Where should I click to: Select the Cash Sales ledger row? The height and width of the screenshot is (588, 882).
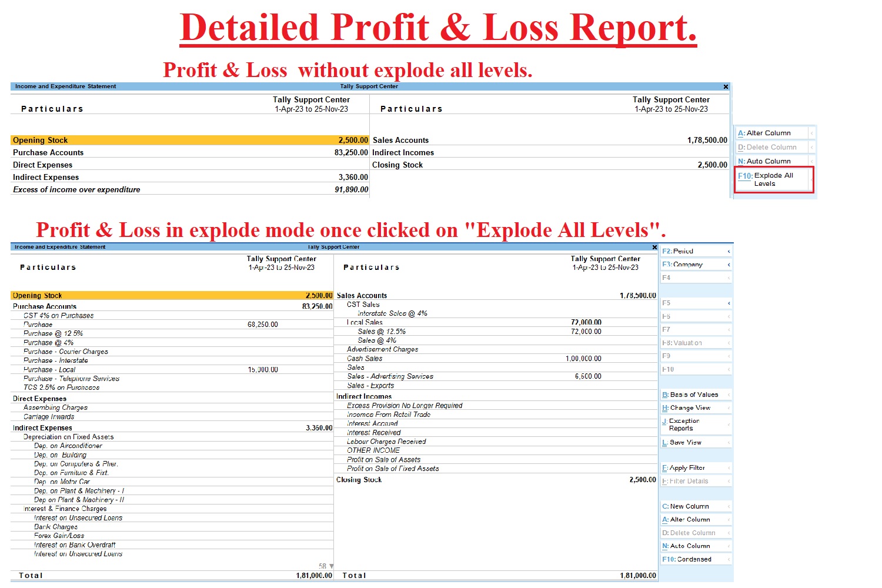point(365,358)
